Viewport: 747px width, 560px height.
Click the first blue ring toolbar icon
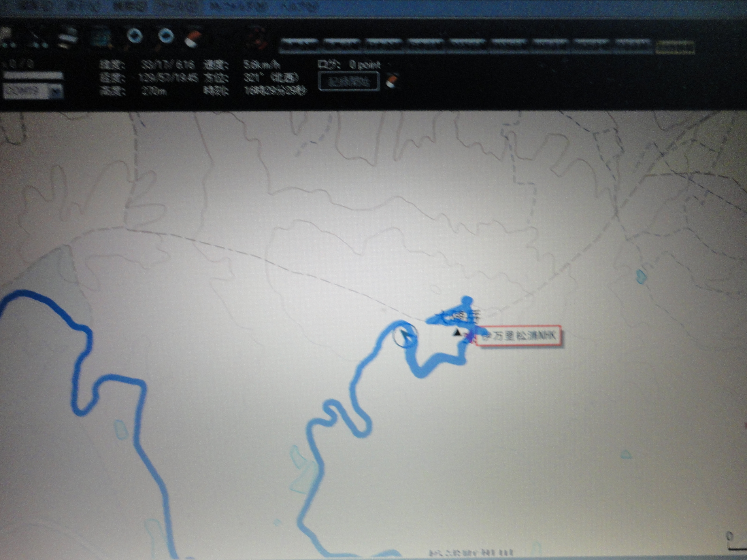135,36
